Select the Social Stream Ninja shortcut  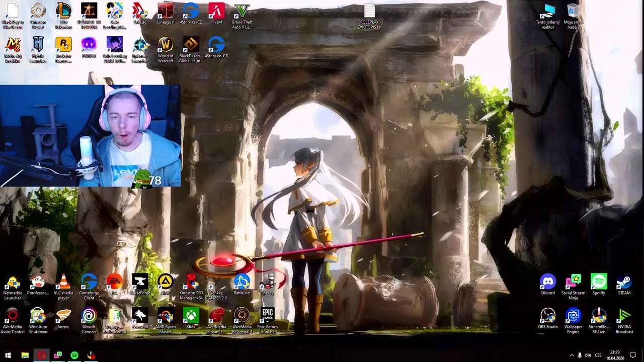[574, 287]
